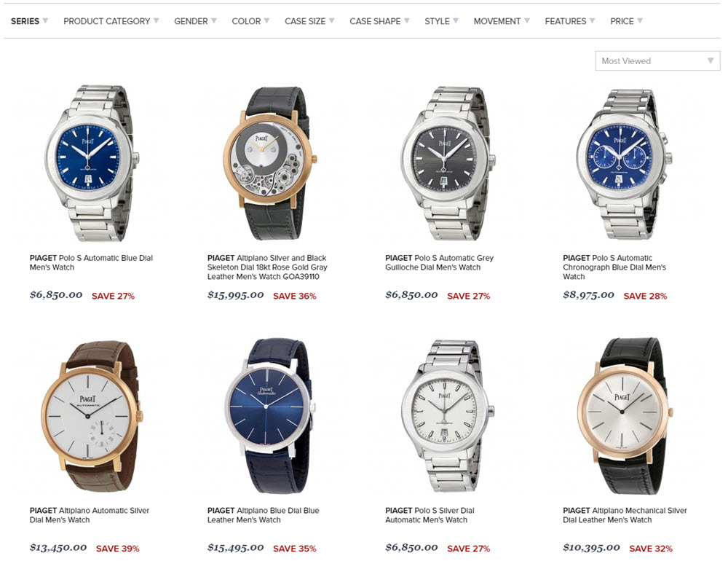Open the MOVEMENT filter menu
This screenshot has height=561, width=728.
(502, 21)
